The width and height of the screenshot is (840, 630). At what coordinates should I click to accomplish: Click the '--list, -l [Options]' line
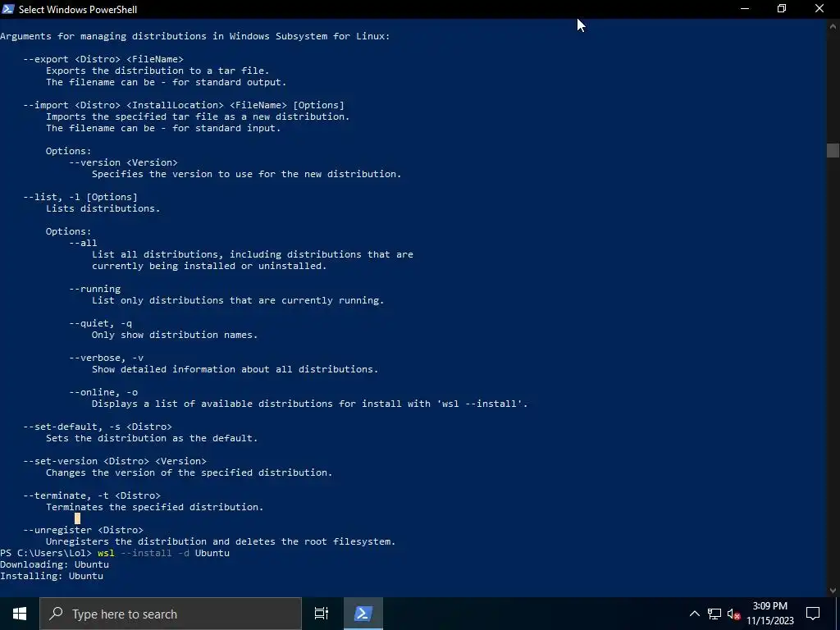[80, 197]
